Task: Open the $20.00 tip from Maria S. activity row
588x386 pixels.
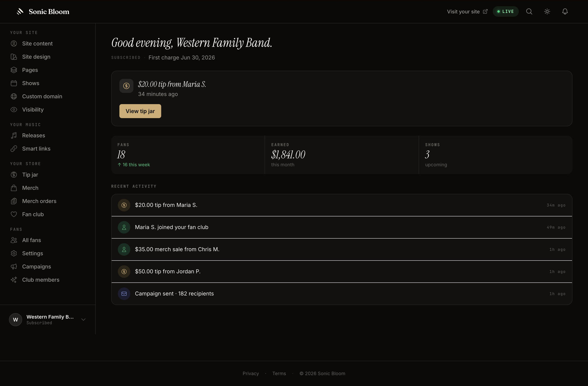Action: tap(342, 205)
